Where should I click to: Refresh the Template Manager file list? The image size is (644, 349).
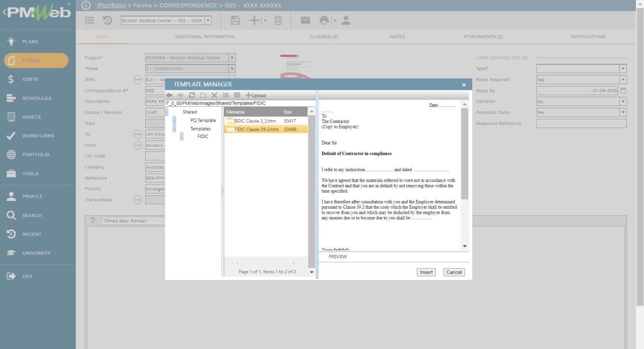[192, 95]
